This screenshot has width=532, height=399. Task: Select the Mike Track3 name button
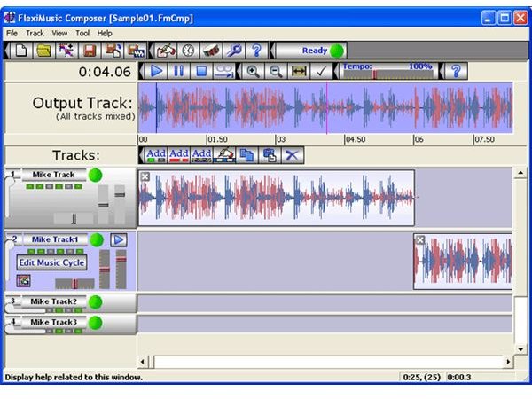(x=53, y=322)
